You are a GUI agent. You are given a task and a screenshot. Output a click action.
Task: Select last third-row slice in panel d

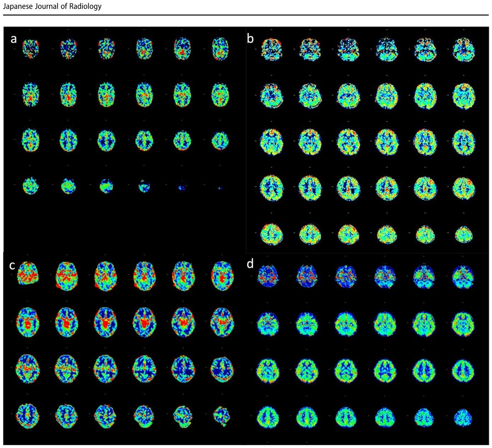(463, 371)
